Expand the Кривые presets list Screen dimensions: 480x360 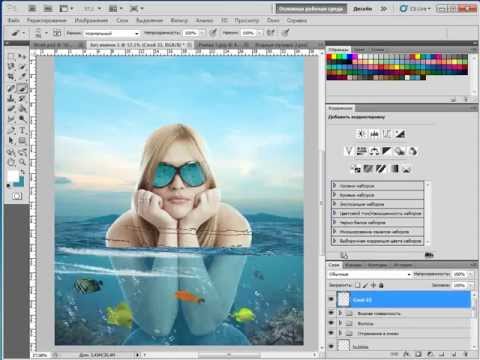tap(335, 195)
